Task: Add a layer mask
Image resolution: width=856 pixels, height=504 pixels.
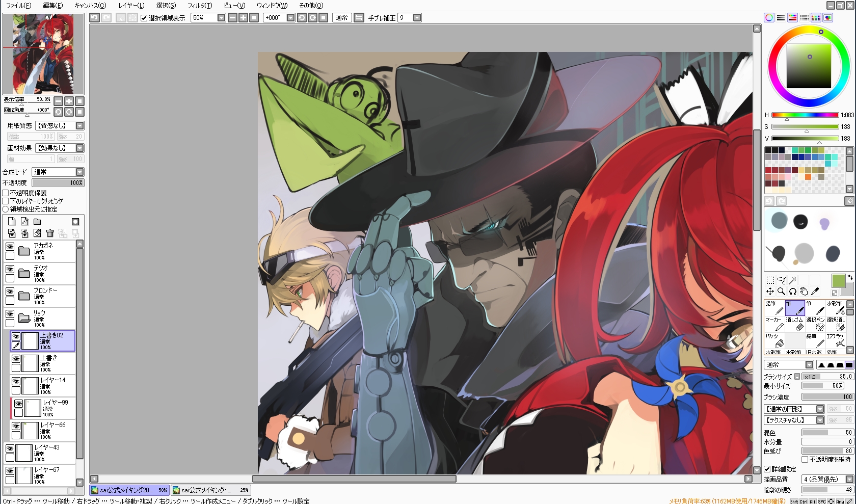Action: [75, 221]
